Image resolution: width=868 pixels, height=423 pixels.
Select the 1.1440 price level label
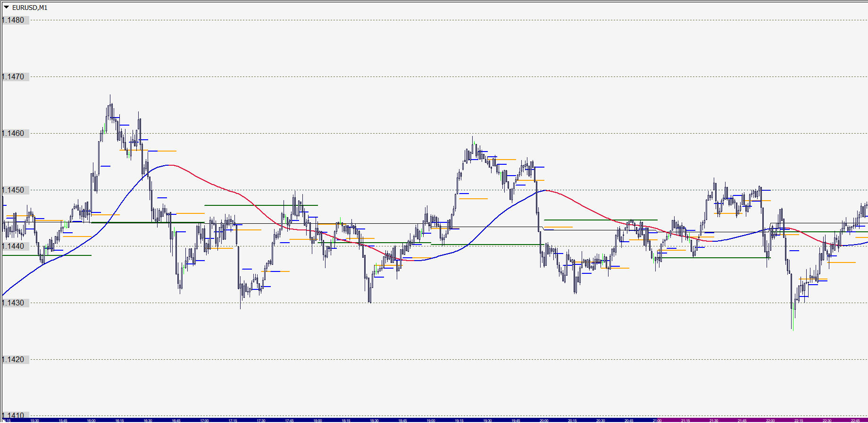click(13, 246)
